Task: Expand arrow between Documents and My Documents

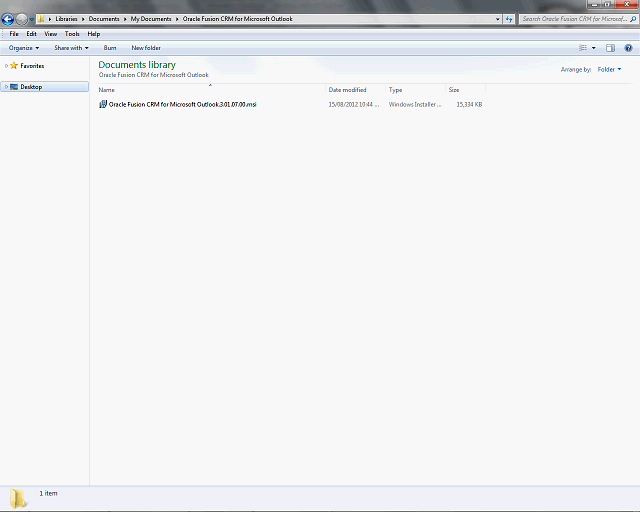Action: click(x=125, y=19)
